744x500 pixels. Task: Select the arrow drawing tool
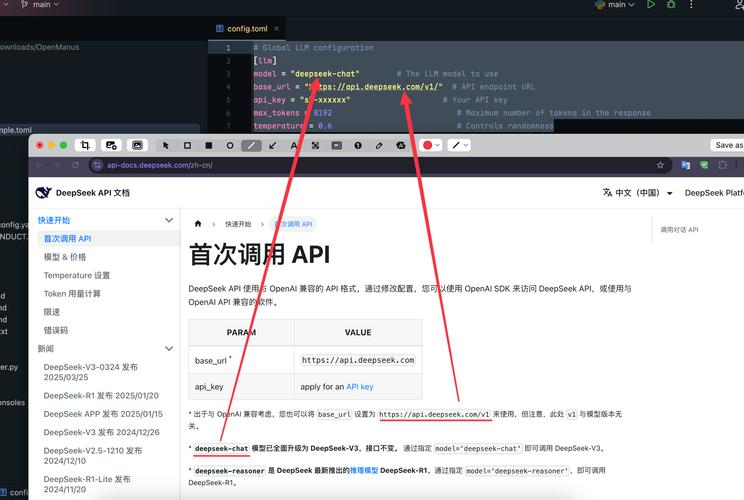click(273, 145)
